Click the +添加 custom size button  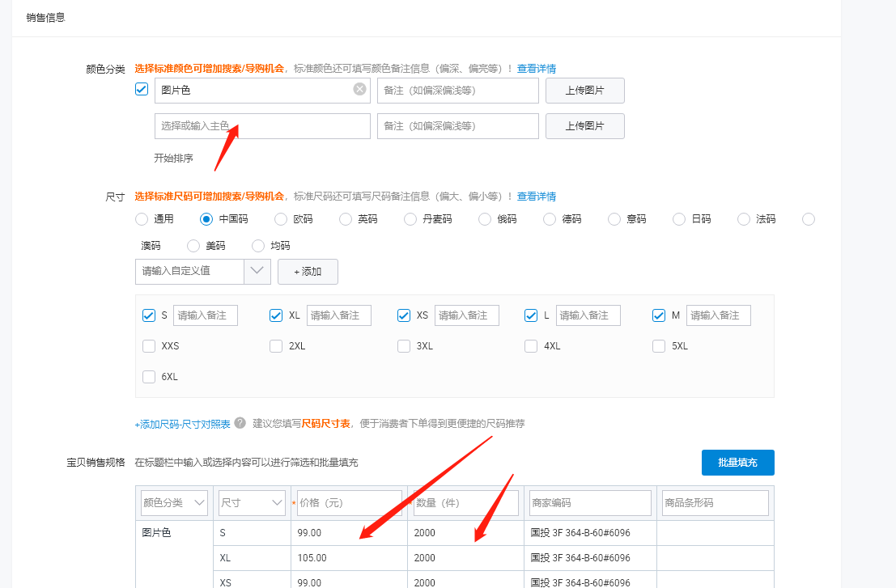pos(308,272)
